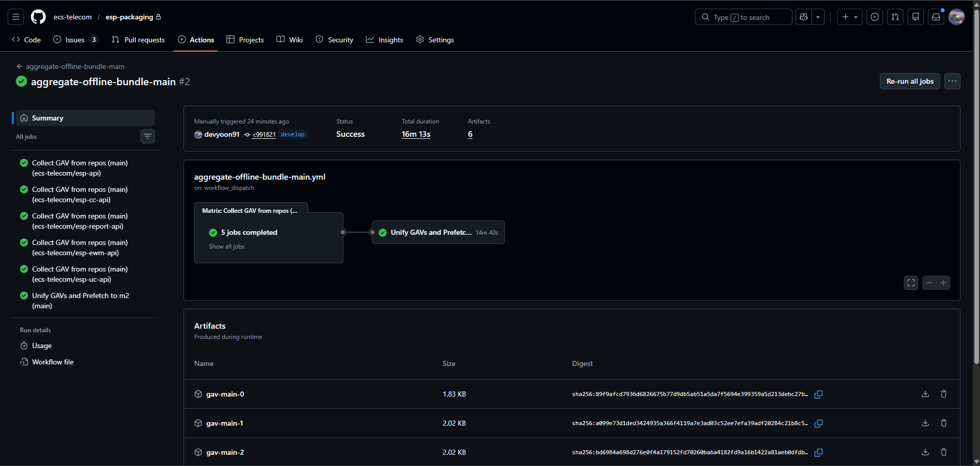
Task: Open esp-report-api Collect GAV job
Action: [85, 221]
